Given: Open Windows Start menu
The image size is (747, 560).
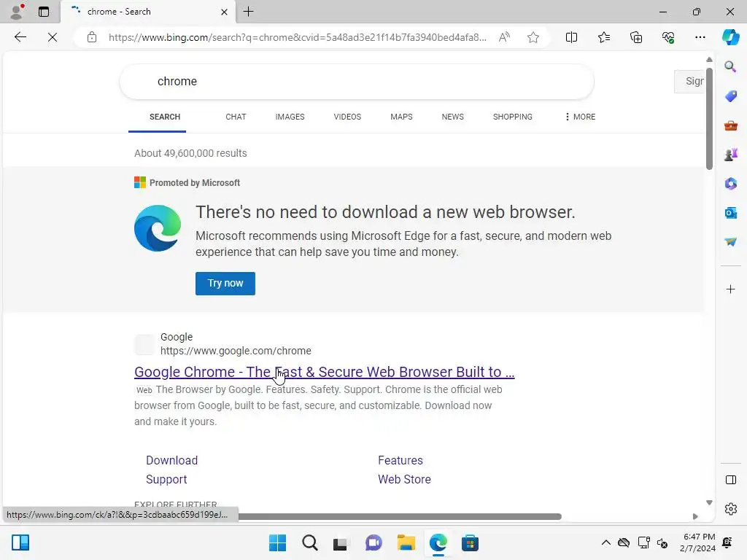Looking at the screenshot, I should click(277, 542).
